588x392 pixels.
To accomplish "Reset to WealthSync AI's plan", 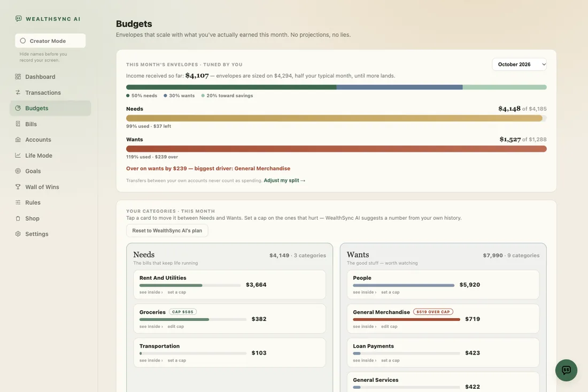I will 167,230.
